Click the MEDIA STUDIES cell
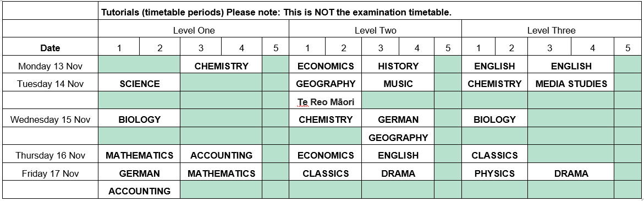Screen dimensions: 644x201 pyautogui.click(x=571, y=84)
